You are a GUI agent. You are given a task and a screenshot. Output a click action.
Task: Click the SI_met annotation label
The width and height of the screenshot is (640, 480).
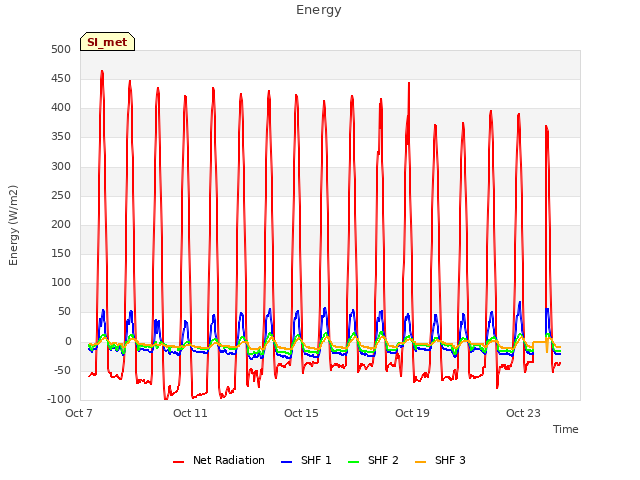click(x=107, y=42)
